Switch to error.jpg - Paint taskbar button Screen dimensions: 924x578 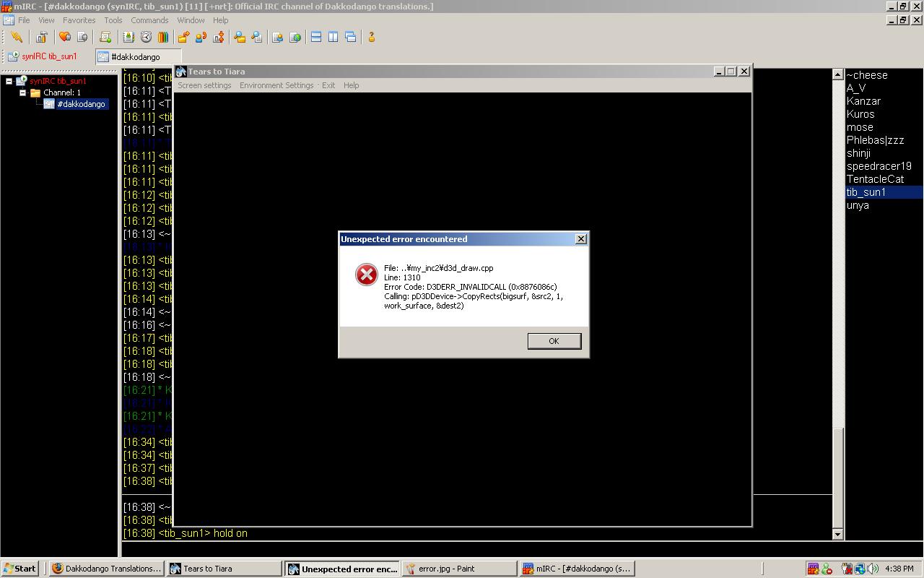(460, 569)
